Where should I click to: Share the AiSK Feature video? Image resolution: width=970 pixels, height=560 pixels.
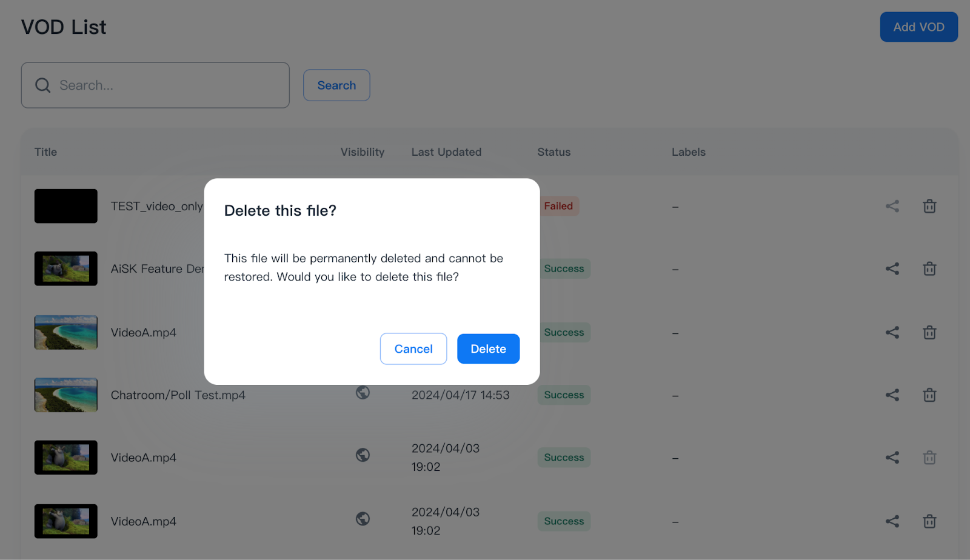[892, 268]
